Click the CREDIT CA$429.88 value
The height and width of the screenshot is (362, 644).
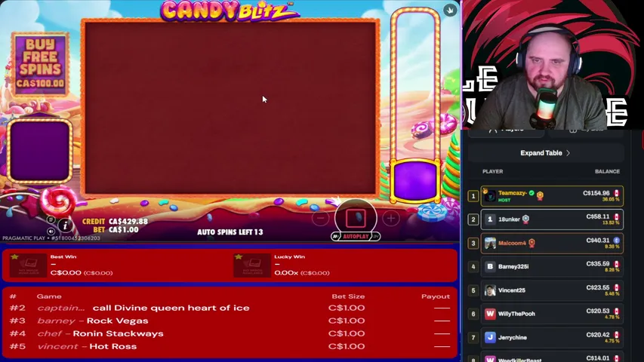click(x=128, y=221)
